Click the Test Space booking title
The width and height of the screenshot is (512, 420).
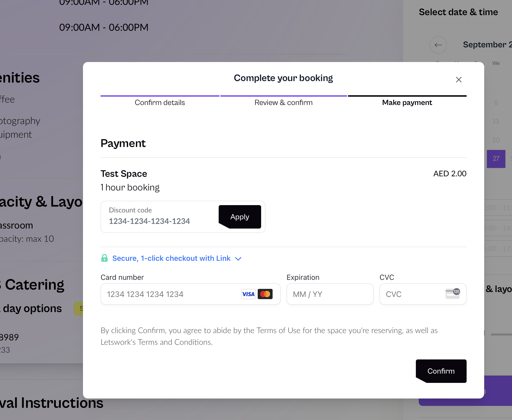[x=124, y=174]
